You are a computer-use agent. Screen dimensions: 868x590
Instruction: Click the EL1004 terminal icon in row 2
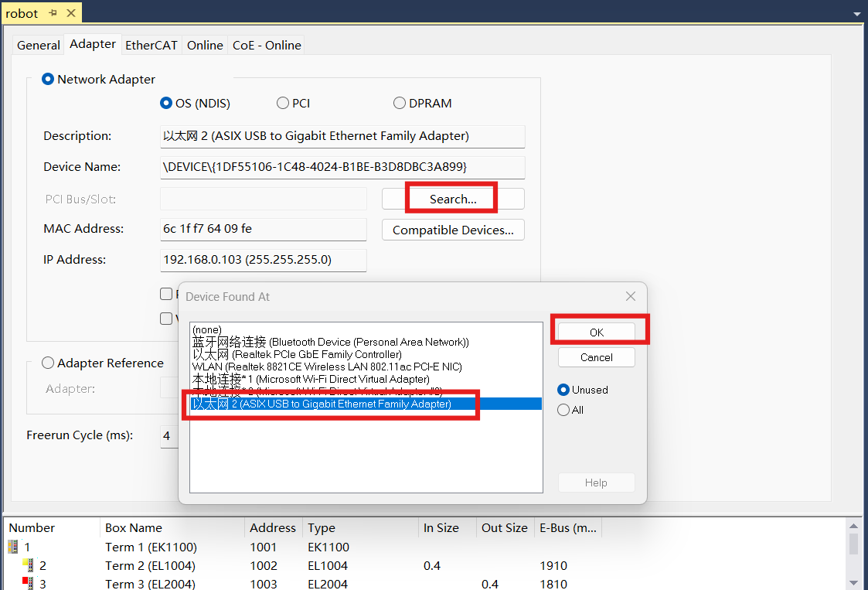(29, 566)
